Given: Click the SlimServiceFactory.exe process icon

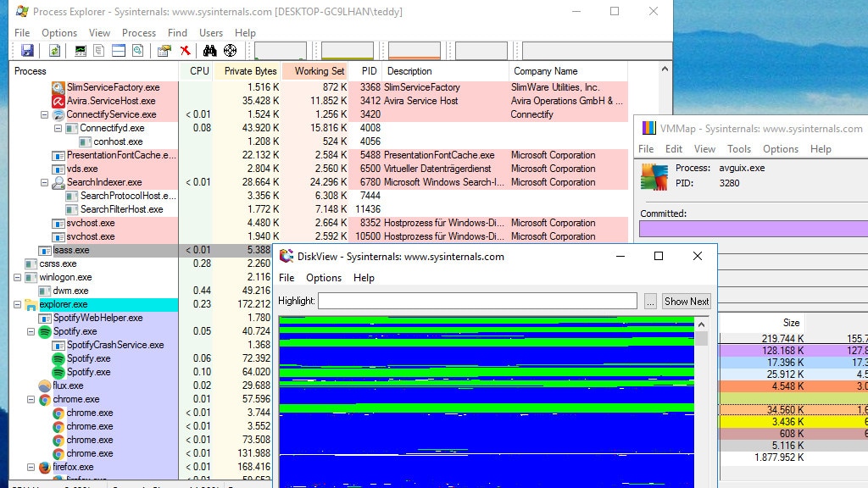Looking at the screenshot, I should [x=58, y=87].
